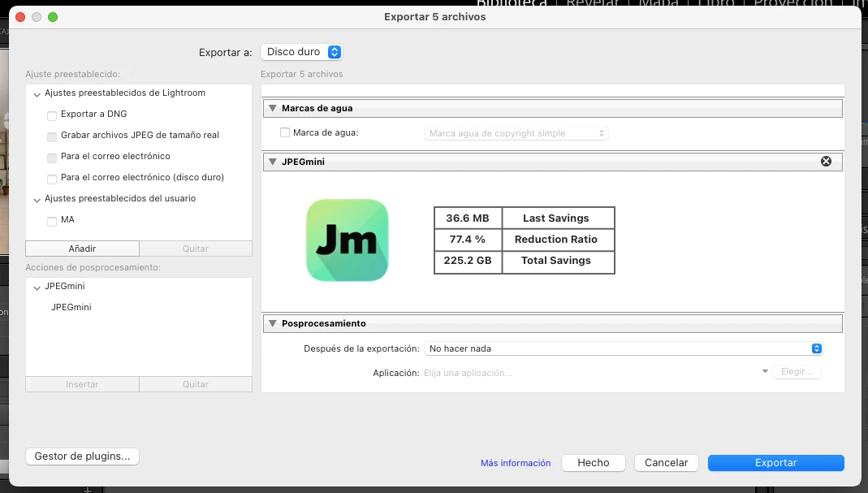Switch to Mapa module in background window
The width and height of the screenshot is (868, 493).
point(659,2)
